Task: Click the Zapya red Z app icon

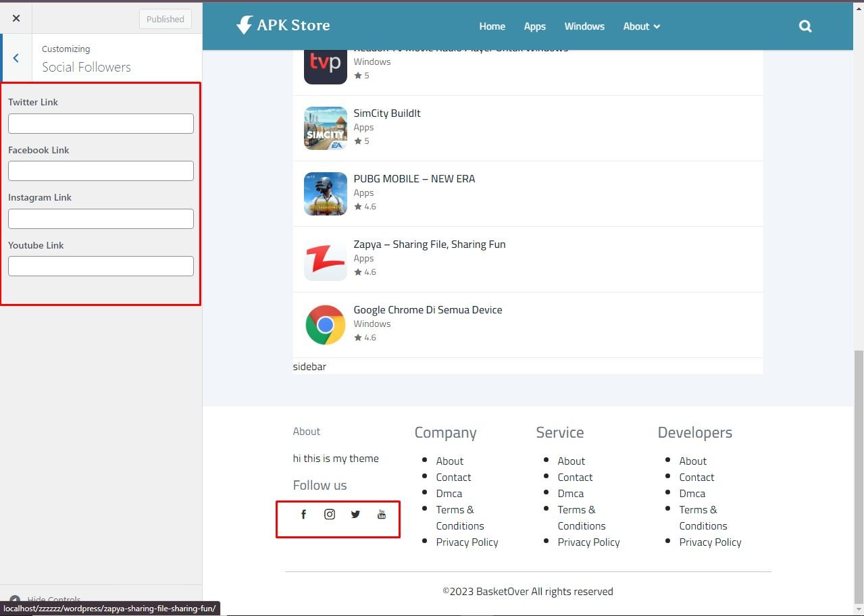Action: [326, 259]
